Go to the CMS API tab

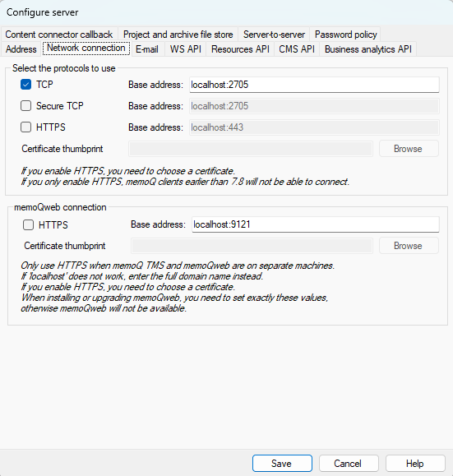click(x=297, y=49)
